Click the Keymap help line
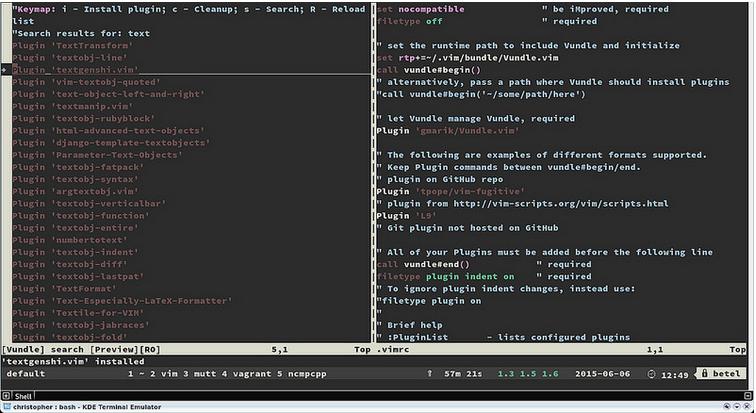The image size is (756, 413). (189, 15)
